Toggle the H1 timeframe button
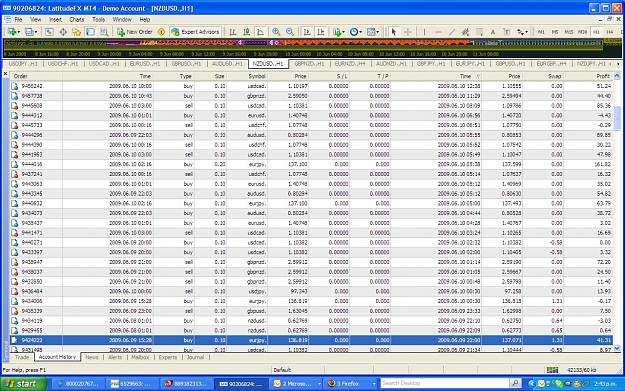This screenshot has width=625, height=391. [x=596, y=32]
